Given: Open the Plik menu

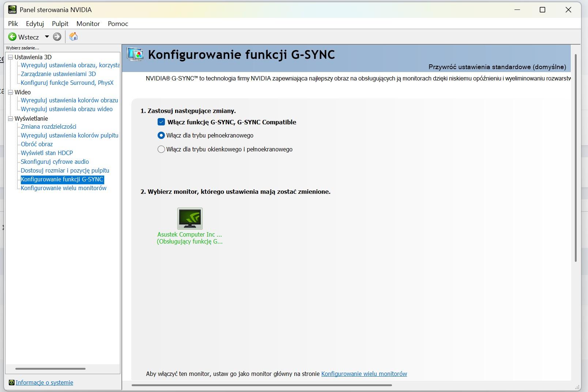Looking at the screenshot, I should (13, 24).
